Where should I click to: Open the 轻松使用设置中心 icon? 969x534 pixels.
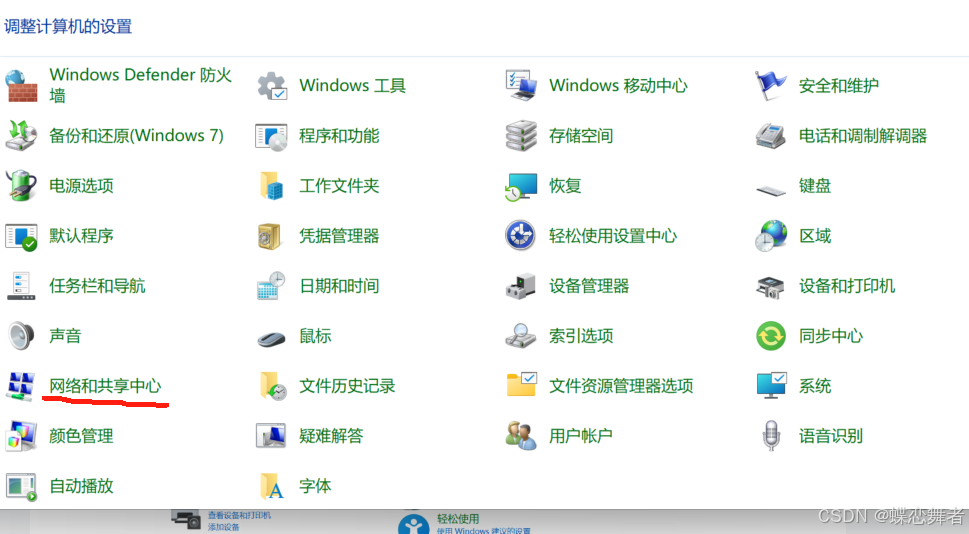520,235
